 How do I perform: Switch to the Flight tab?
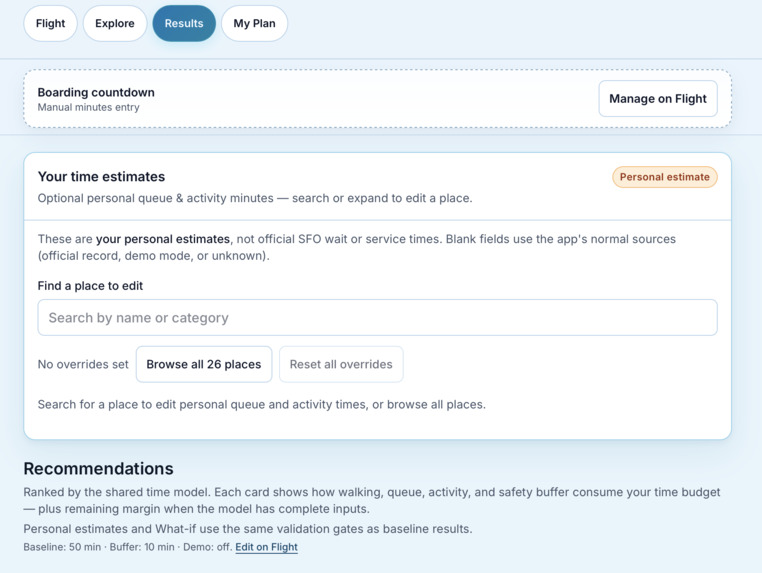coord(50,23)
